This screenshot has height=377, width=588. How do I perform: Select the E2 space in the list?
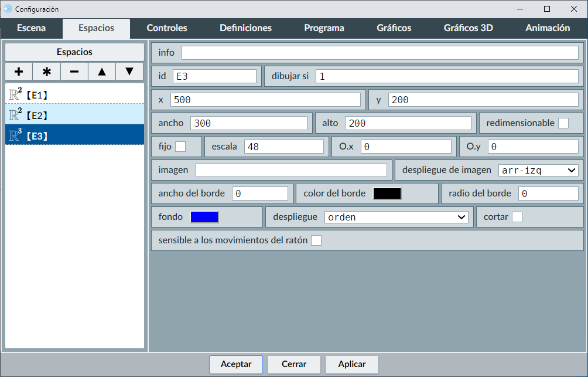pyautogui.click(x=74, y=114)
